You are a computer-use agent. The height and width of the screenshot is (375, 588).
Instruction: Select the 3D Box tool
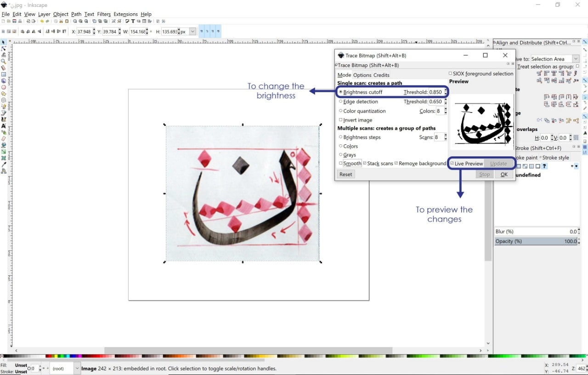3,80
